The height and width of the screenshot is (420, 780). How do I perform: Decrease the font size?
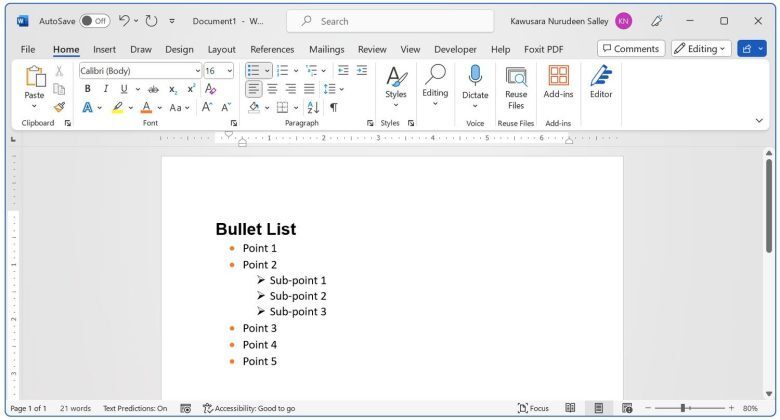(x=226, y=107)
